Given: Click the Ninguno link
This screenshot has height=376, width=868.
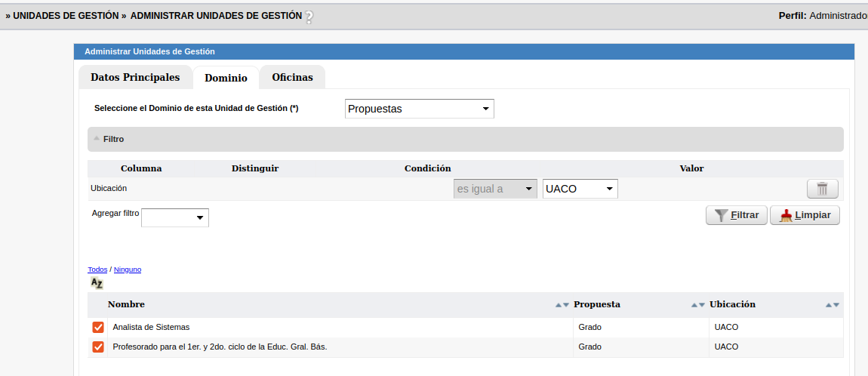Looking at the screenshot, I should click(128, 270).
